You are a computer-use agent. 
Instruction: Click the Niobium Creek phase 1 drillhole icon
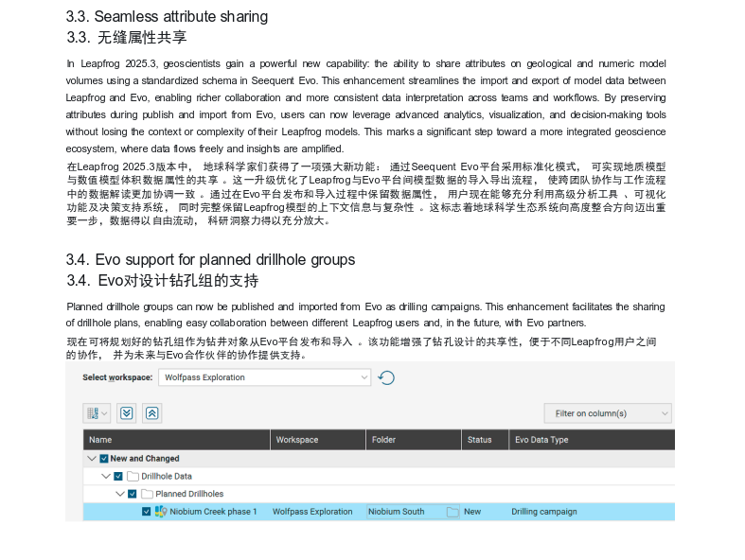click(161, 512)
